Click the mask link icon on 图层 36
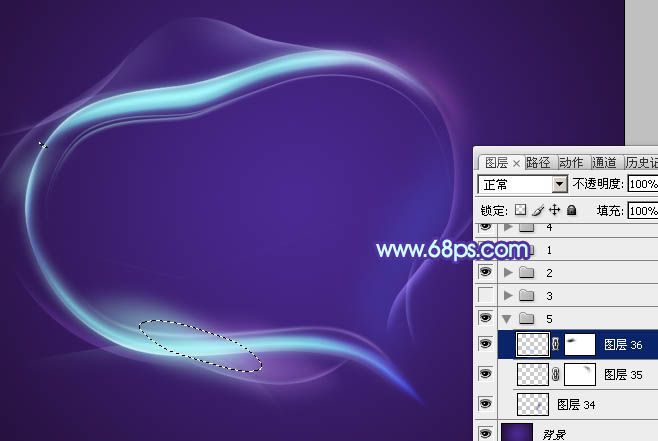This screenshot has height=441, width=658. [x=555, y=345]
